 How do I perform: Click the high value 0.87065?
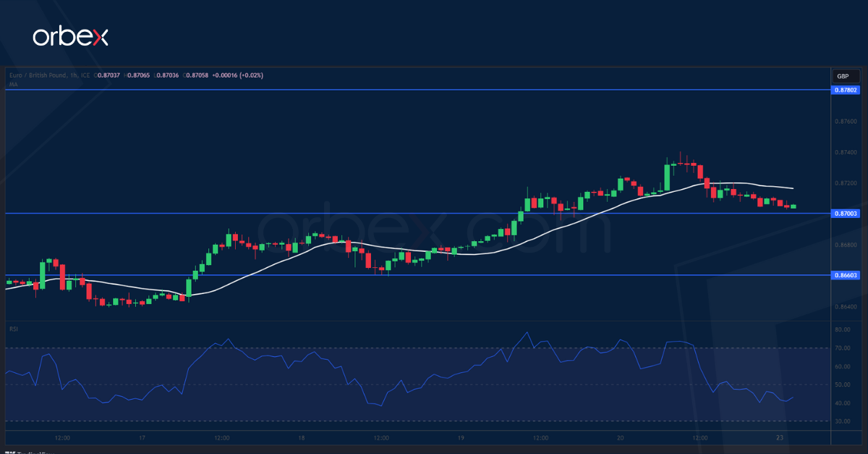click(x=139, y=75)
